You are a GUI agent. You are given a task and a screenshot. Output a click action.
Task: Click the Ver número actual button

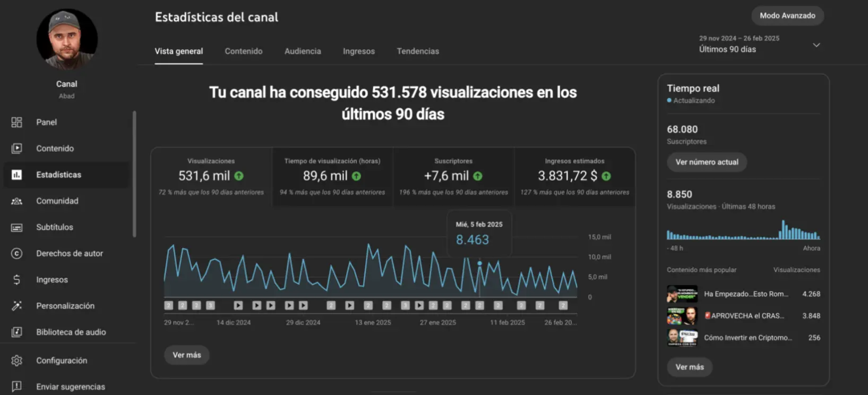[x=707, y=162]
